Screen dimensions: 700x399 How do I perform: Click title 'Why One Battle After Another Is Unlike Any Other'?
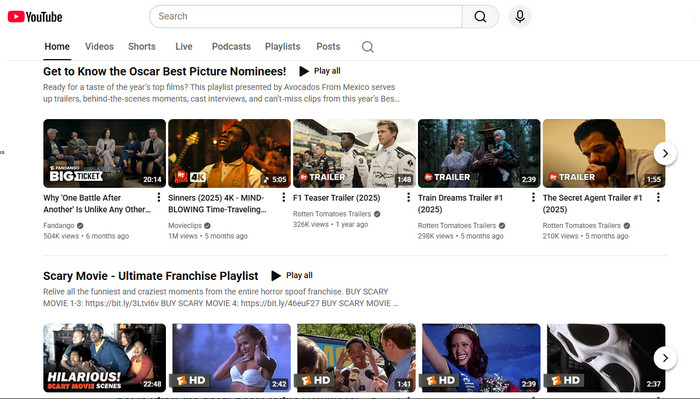[x=97, y=204]
